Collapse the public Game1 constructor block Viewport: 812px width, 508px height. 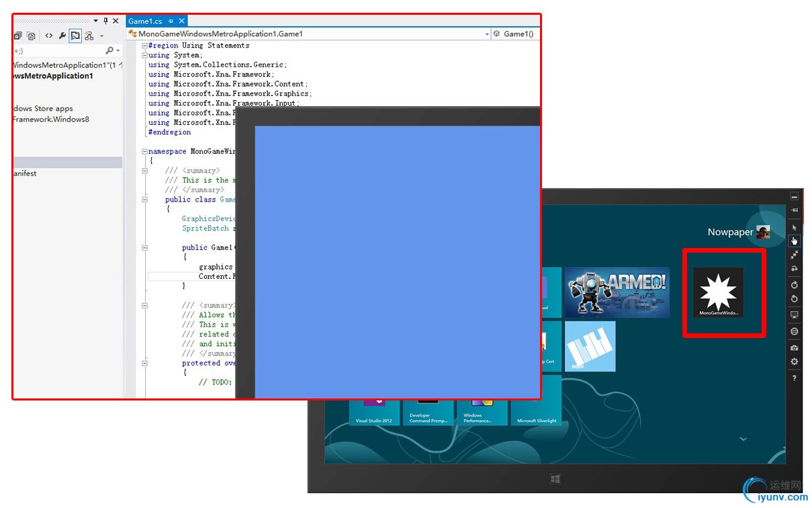(145, 248)
